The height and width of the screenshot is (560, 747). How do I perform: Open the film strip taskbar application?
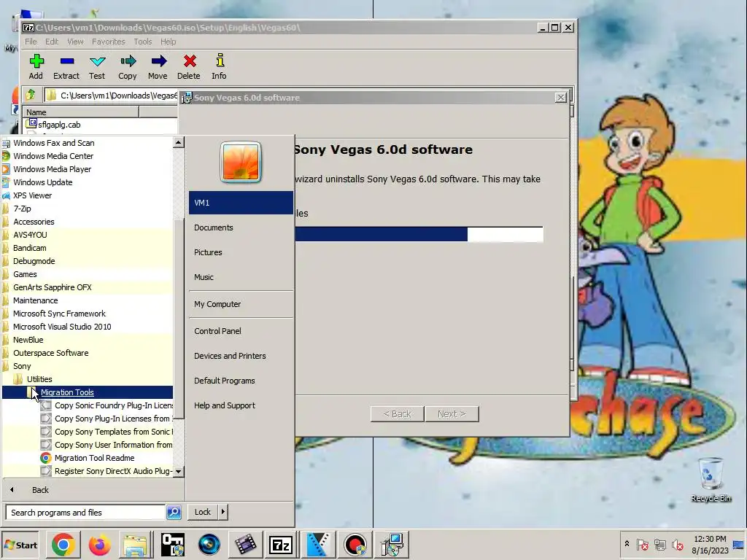pos(245,545)
